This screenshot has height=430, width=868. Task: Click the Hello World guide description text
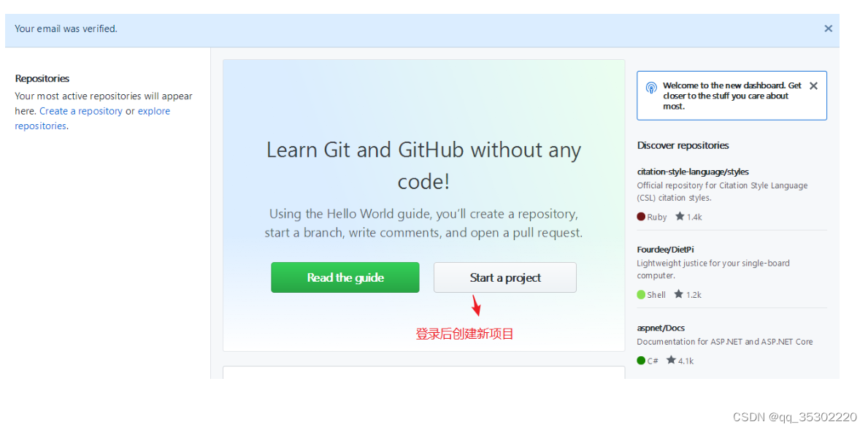coord(423,223)
